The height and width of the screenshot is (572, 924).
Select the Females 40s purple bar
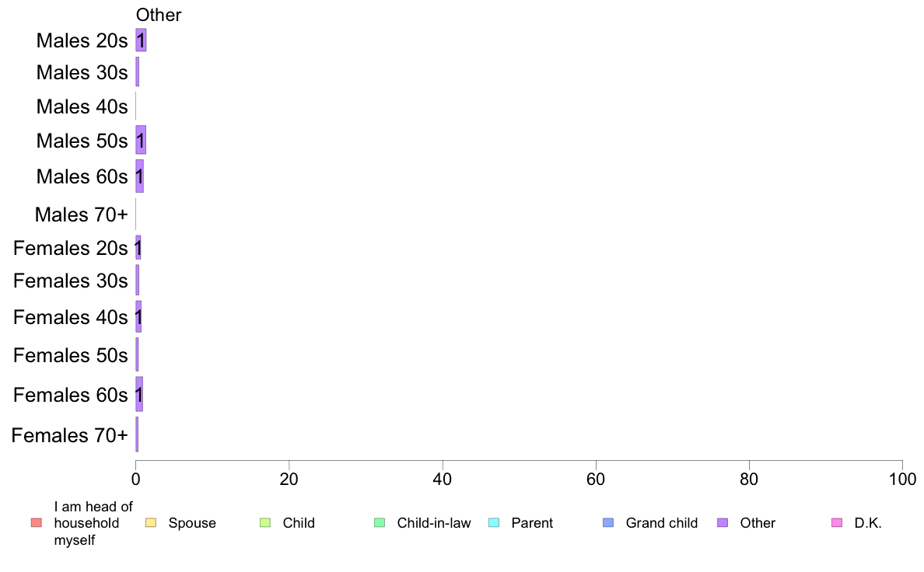coord(138,317)
